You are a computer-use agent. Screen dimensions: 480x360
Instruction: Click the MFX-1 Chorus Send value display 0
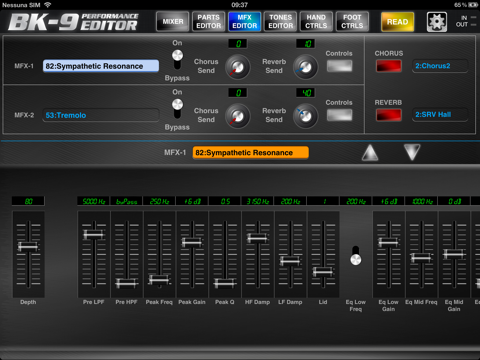click(238, 44)
